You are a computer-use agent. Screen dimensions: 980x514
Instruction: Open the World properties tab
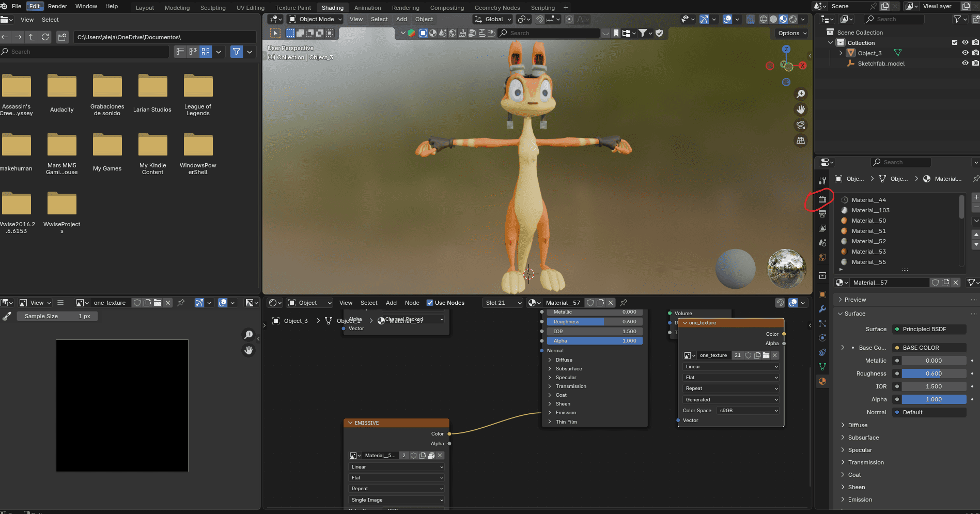pos(822,257)
